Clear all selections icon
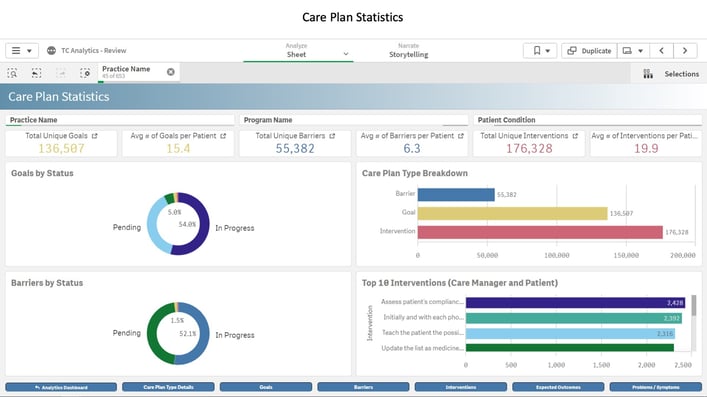Viewport: 707px width, 397px height. pyautogui.click(x=85, y=73)
